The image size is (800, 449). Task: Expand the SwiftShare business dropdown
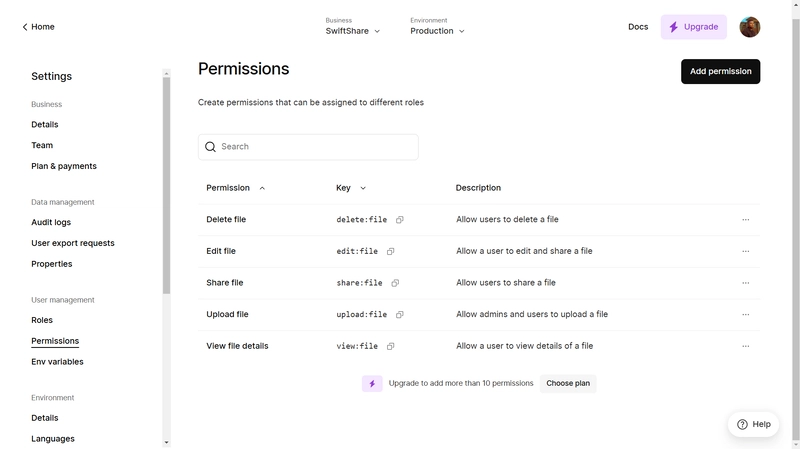[x=353, y=31]
